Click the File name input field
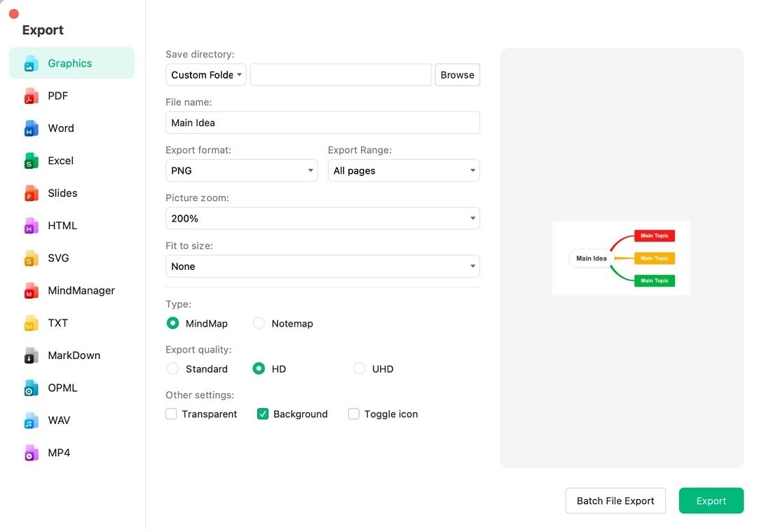Image resolution: width=757 pixels, height=532 pixels. pos(322,123)
